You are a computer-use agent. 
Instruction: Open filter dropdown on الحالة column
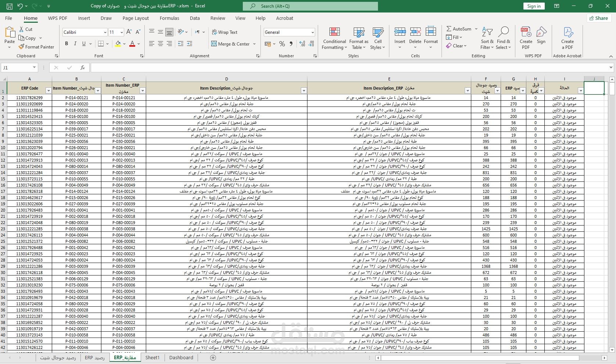[581, 91]
